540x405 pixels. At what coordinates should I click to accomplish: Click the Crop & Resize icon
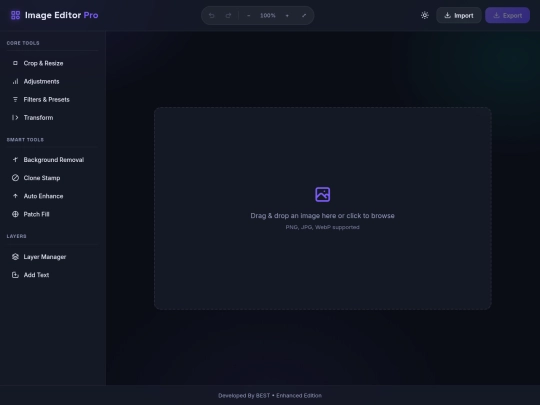pyautogui.click(x=15, y=63)
